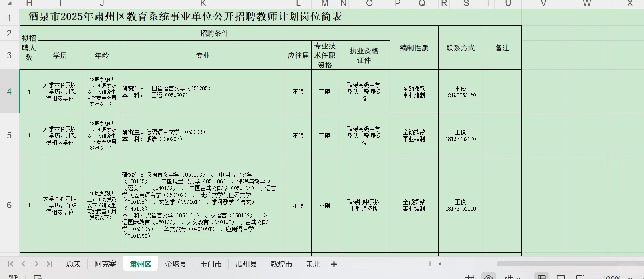Select column M header

(325, 4)
